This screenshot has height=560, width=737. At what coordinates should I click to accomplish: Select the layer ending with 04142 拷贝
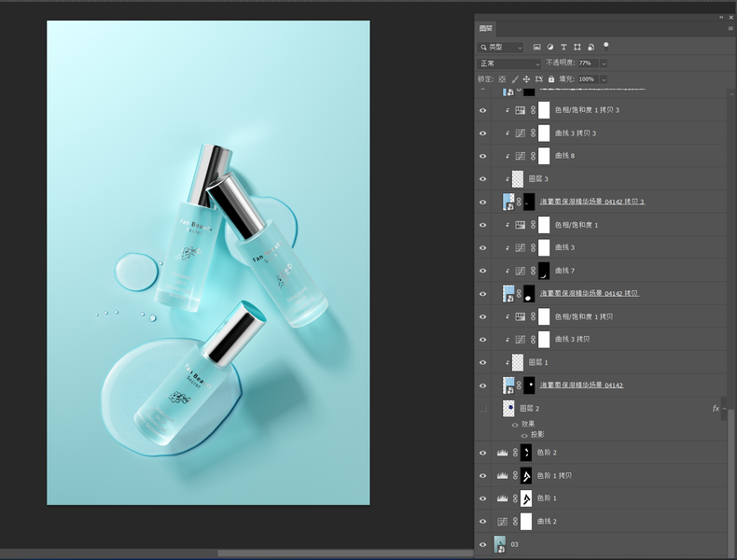point(589,293)
